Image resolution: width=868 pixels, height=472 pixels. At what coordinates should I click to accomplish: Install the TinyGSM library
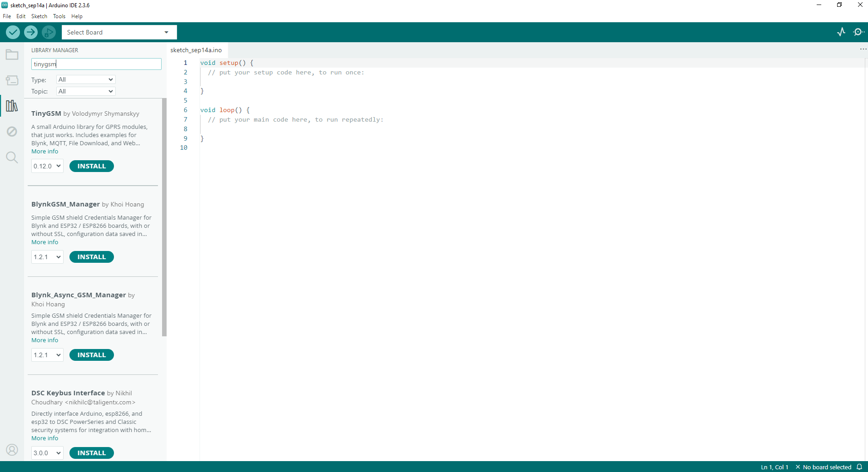(x=91, y=166)
